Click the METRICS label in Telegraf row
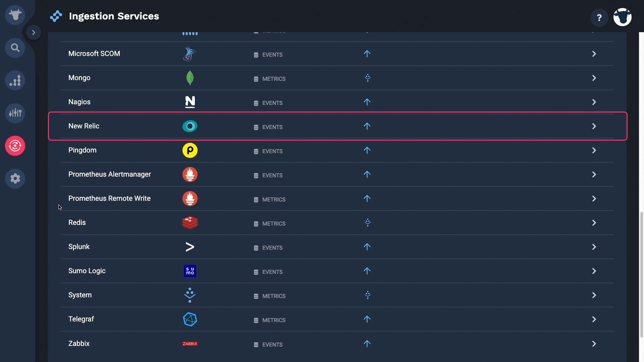 [x=274, y=320]
